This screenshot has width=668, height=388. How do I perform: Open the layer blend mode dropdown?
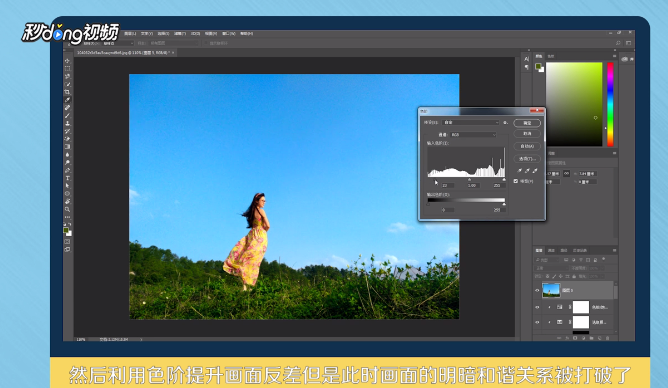pyautogui.click(x=551, y=268)
